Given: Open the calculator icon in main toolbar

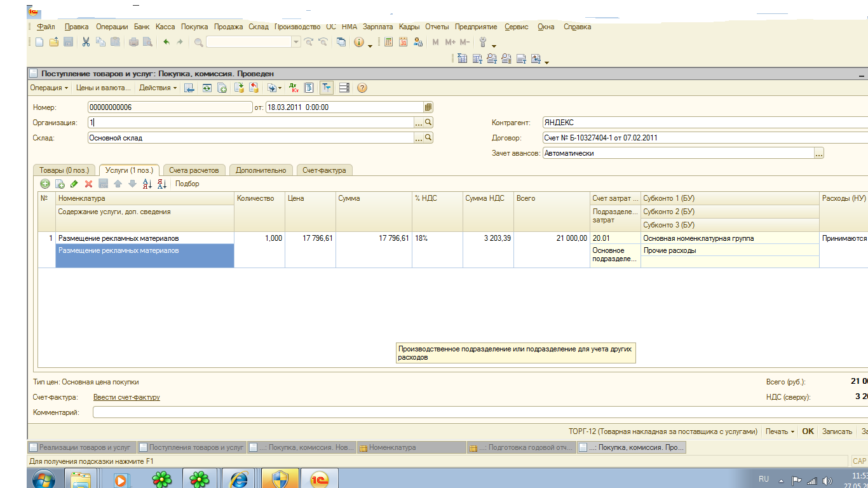Looking at the screenshot, I should tap(388, 42).
